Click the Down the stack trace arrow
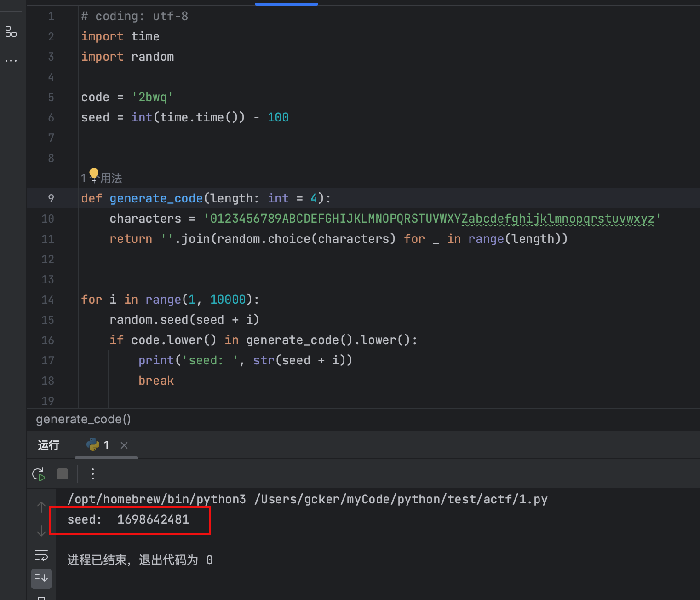This screenshot has height=600, width=700. pos(41,531)
